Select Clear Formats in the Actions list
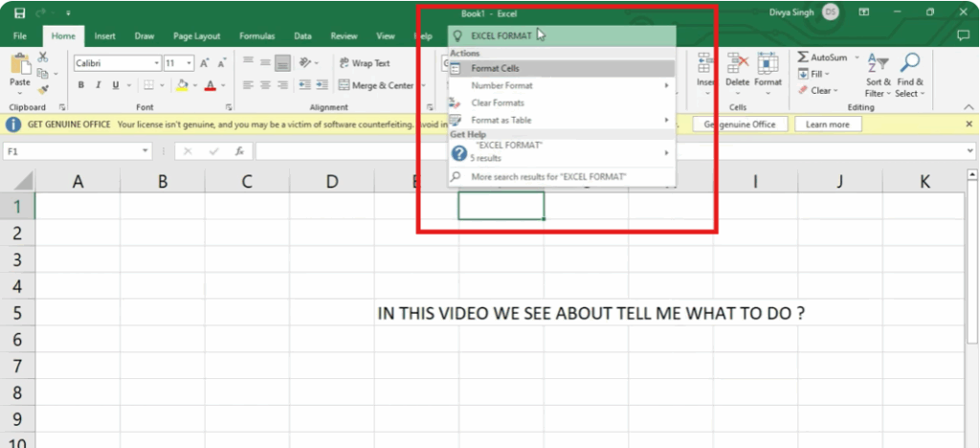 562,102
